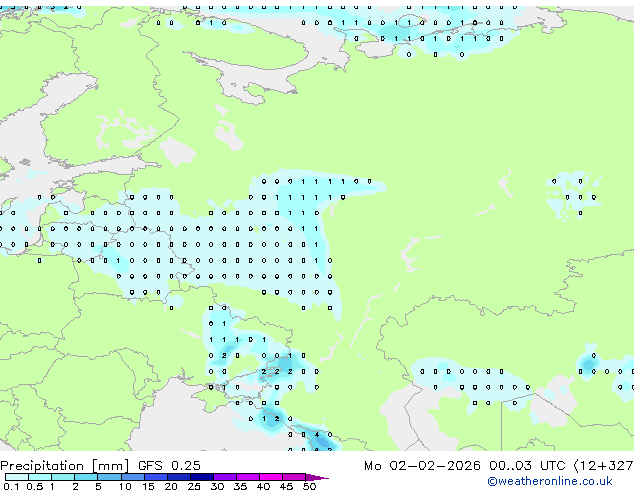
Task: Click the '0.5' legend scale value
Action: 35,486
